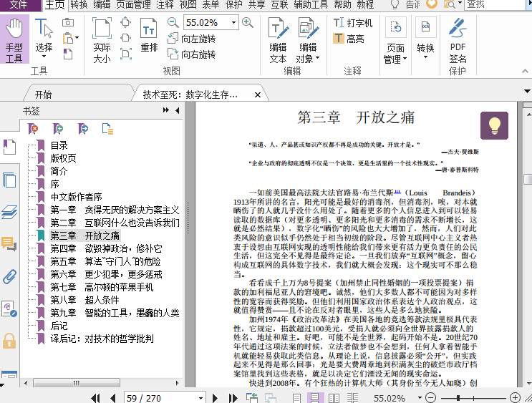Open Edit Text (编辑文本) tool
The height and width of the screenshot is (403, 532).
[279, 41]
